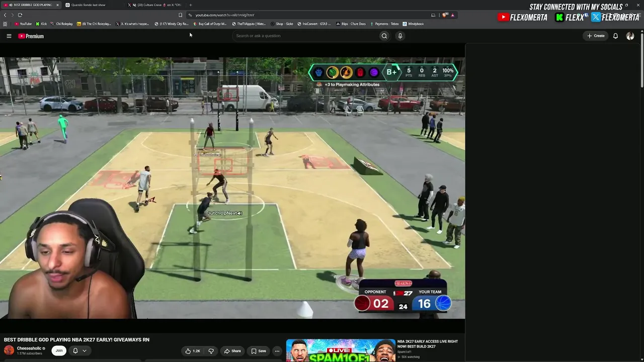644x362 pixels.
Task: Open the account avatar menu
Action: (x=630, y=36)
